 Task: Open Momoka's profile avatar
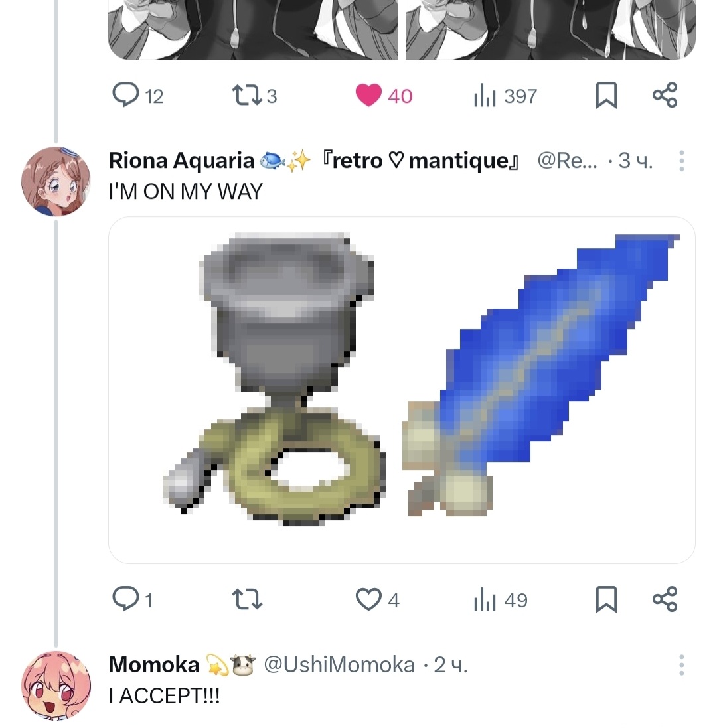[56, 686]
